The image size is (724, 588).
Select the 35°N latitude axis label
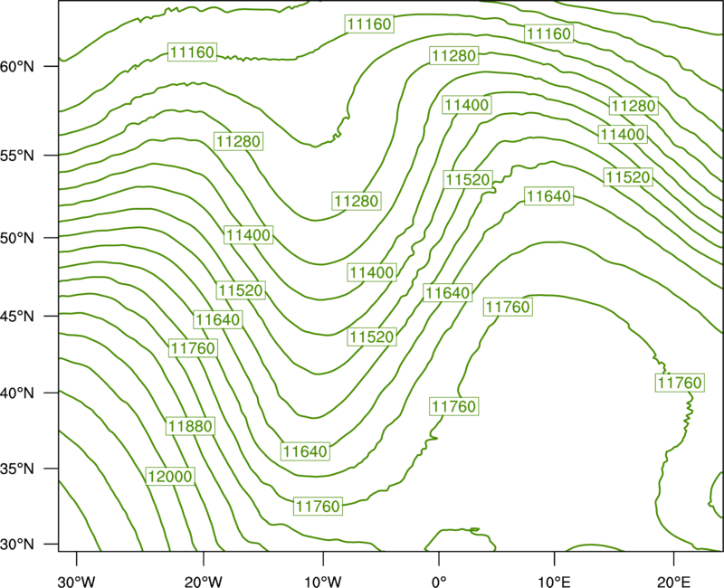pos(17,469)
